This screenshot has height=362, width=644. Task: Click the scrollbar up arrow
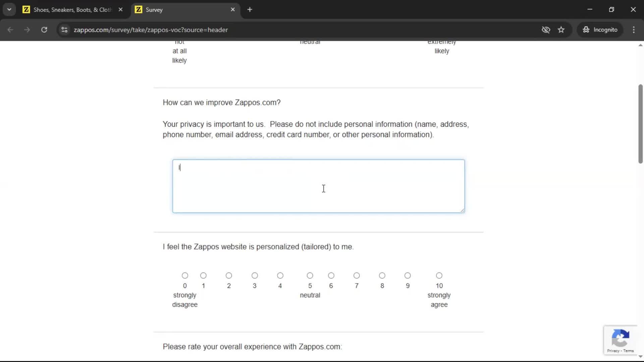point(640,45)
